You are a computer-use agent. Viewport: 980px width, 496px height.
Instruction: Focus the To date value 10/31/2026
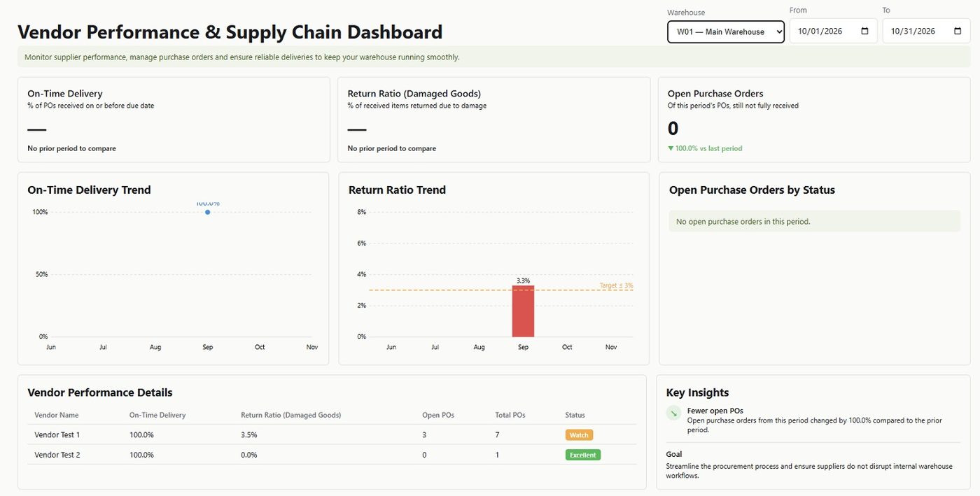(x=913, y=31)
